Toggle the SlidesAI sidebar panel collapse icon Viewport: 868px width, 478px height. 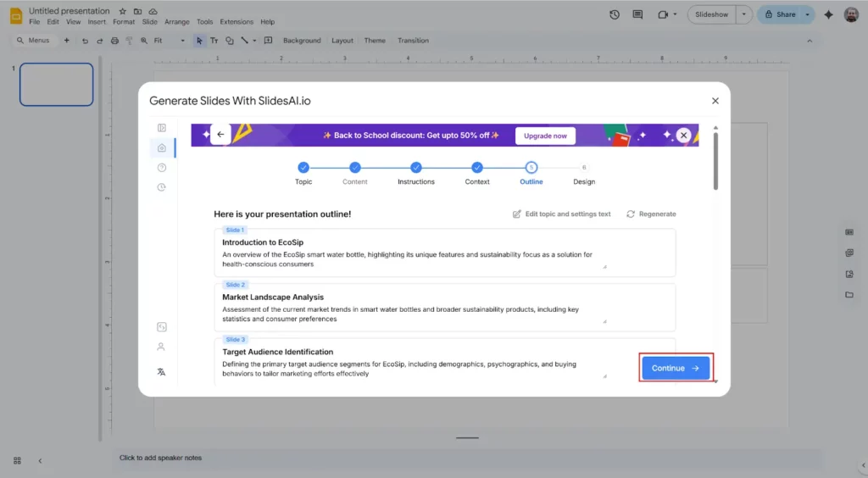(162, 128)
